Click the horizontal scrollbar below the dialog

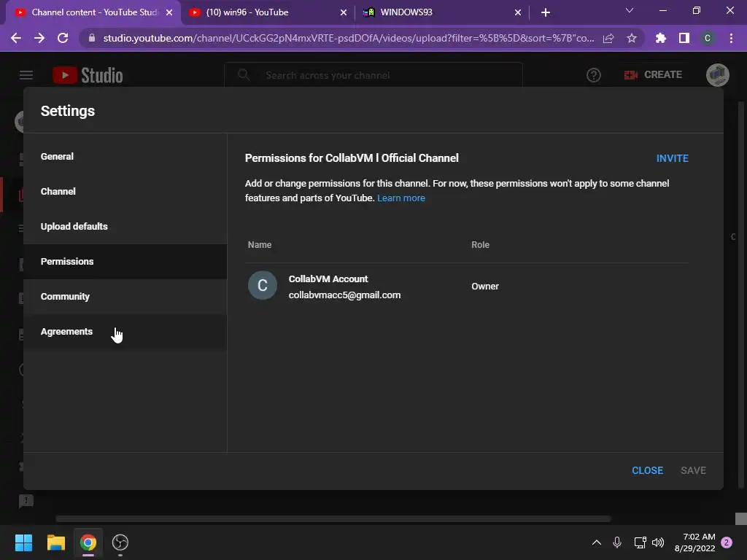tap(333, 518)
